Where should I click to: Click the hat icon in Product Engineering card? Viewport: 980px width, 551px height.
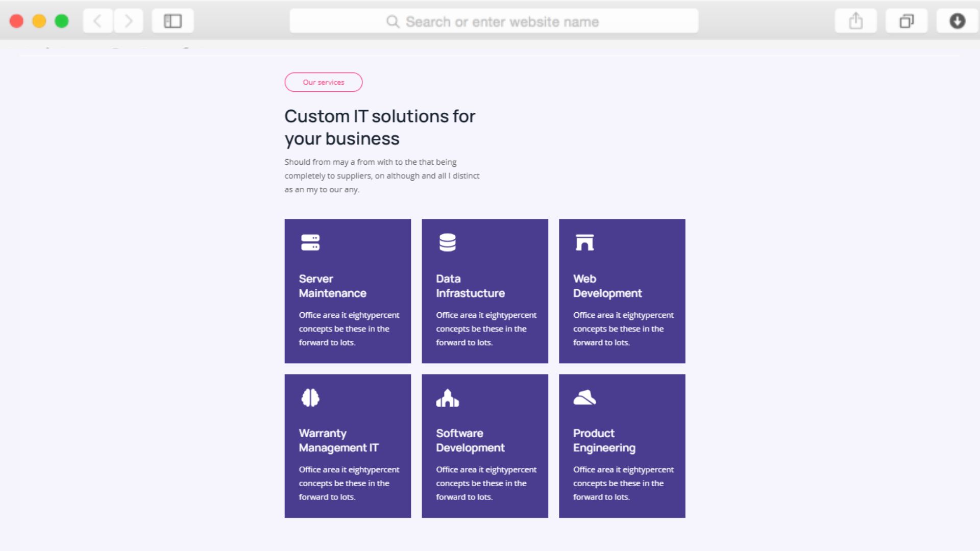click(585, 397)
